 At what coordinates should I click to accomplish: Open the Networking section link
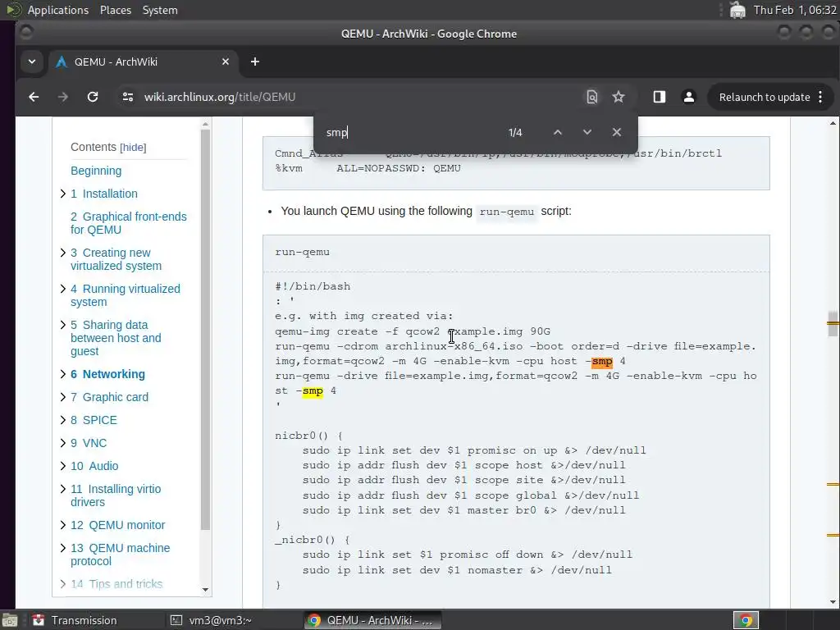pyautogui.click(x=107, y=374)
